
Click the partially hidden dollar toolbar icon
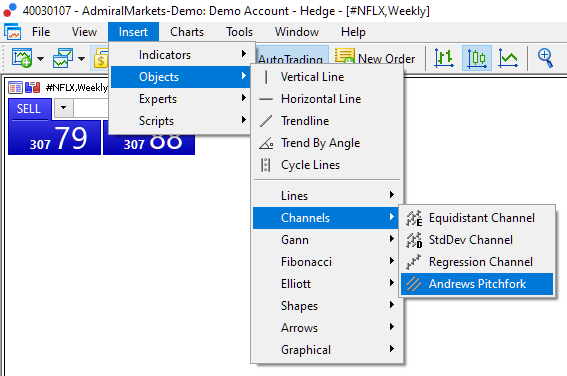click(x=101, y=59)
